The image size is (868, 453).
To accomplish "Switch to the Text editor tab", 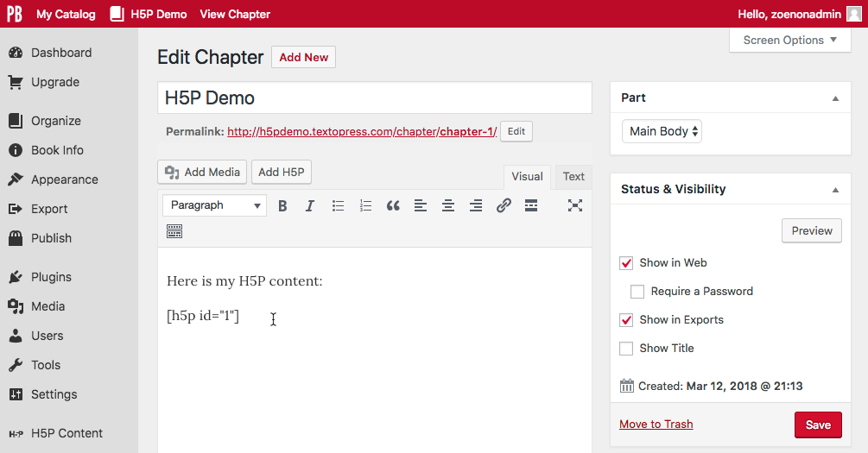I will [x=573, y=176].
